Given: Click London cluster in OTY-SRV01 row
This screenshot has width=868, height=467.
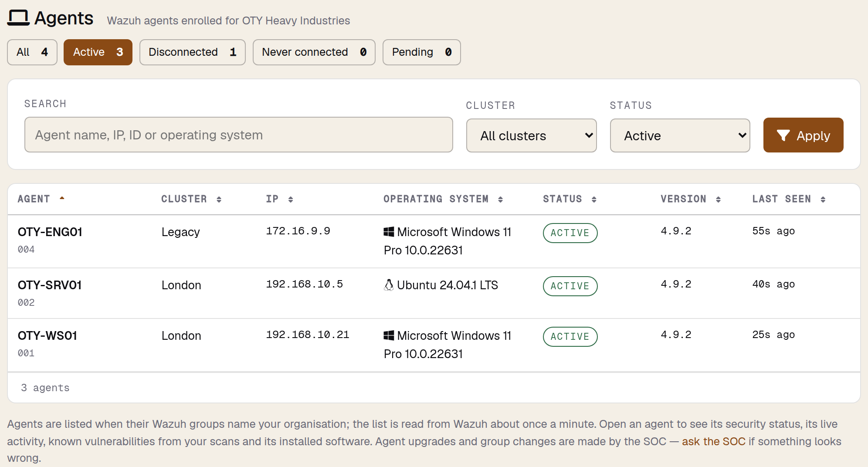Looking at the screenshot, I should (x=181, y=285).
